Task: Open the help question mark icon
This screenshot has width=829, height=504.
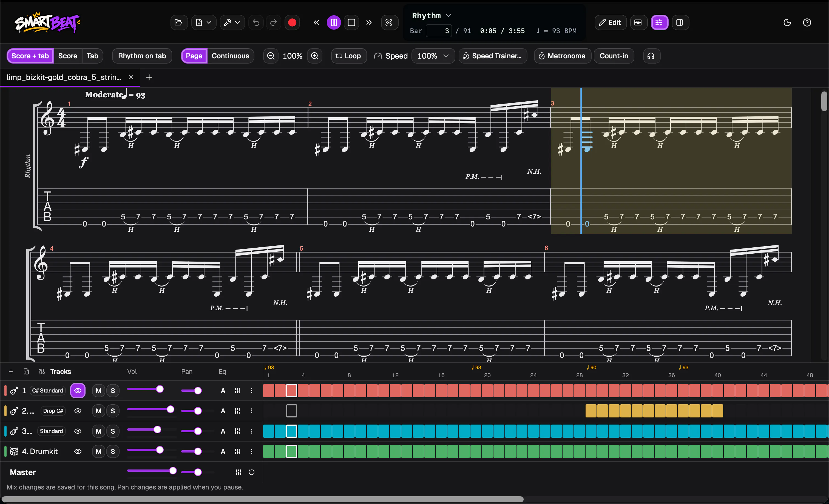Action: pos(807,22)
